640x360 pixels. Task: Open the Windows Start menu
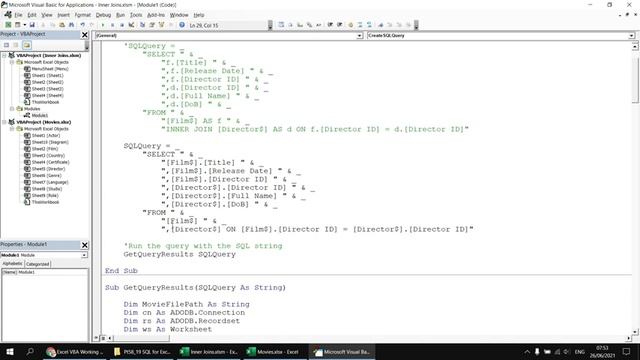(x=10, y=351)
